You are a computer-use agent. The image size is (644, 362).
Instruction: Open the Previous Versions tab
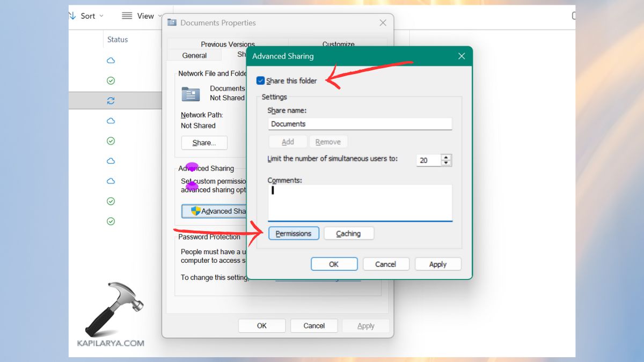pyautogui.click(x=227, y=44)
